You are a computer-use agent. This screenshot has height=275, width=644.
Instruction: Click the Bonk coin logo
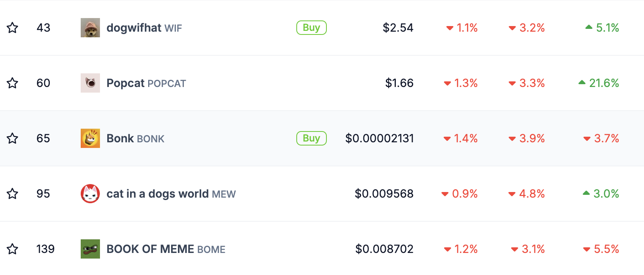click(x=90, y=138)
